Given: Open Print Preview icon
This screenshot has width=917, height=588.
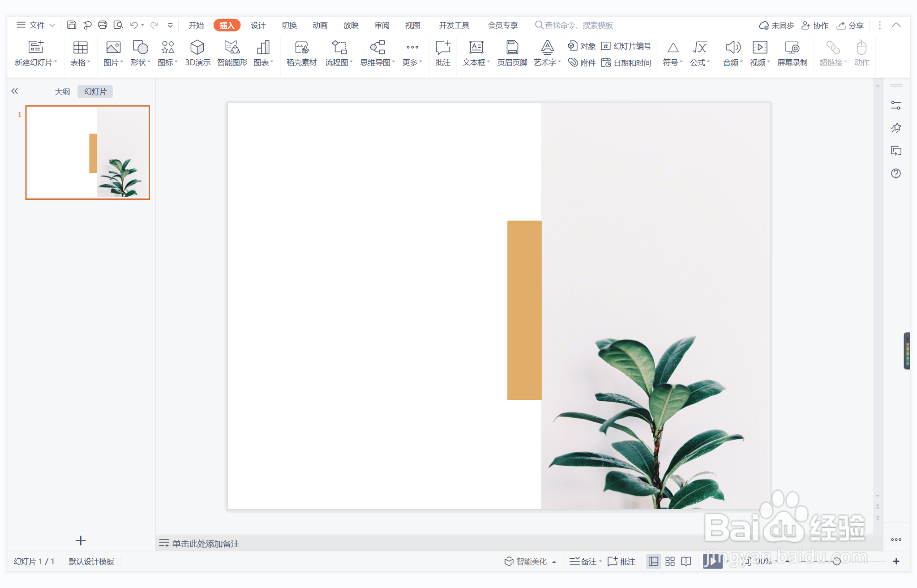Looking at the screenshot, I should [118, 25].
